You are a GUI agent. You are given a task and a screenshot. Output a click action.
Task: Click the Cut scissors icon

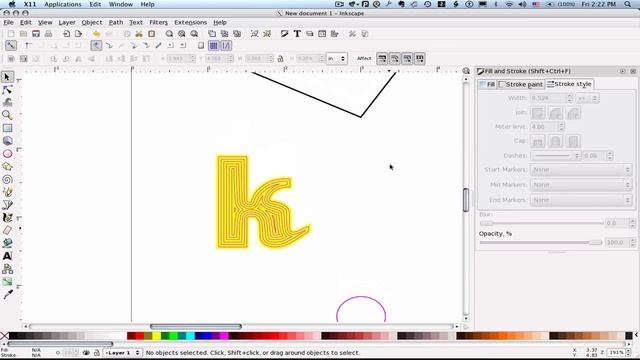(139, 34)
